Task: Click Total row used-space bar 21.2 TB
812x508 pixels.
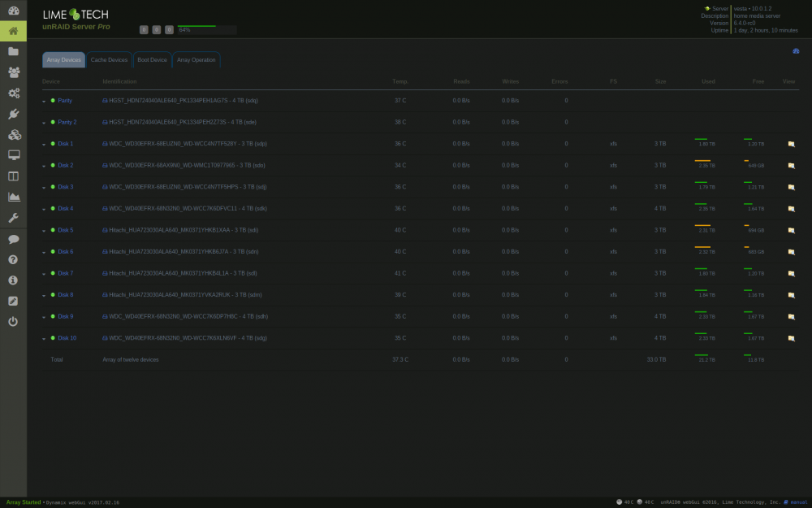Action: click(x=701, y=355)
